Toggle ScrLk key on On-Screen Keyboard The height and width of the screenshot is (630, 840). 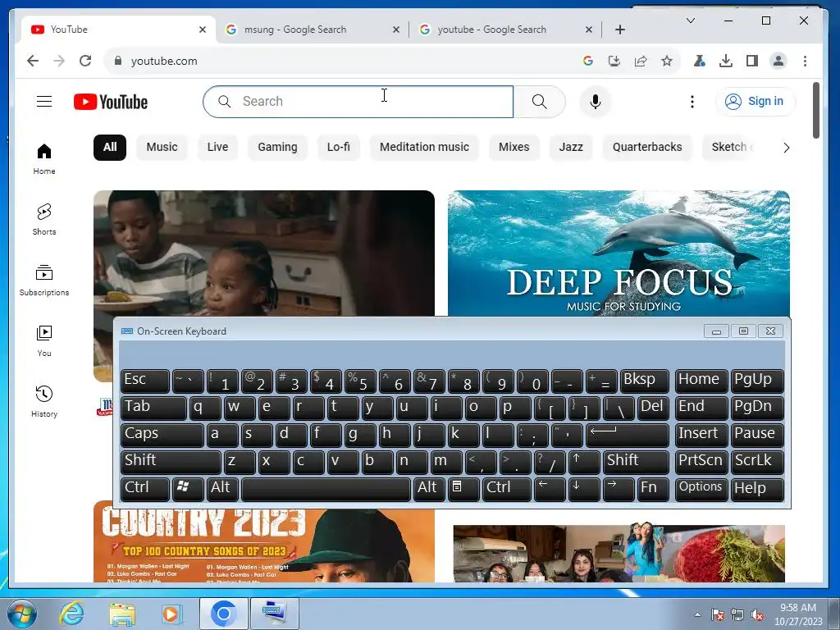(757, 462)
